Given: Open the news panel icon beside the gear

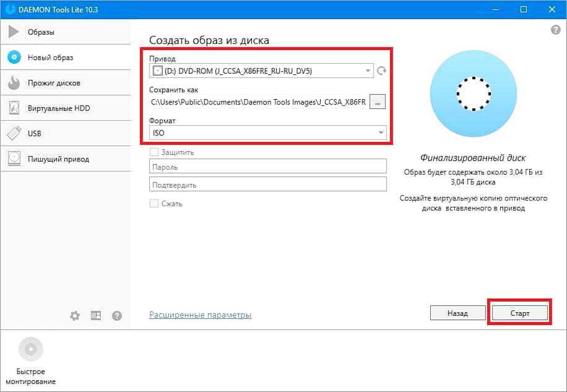Looking at the screenshot, I should point(96,316).
